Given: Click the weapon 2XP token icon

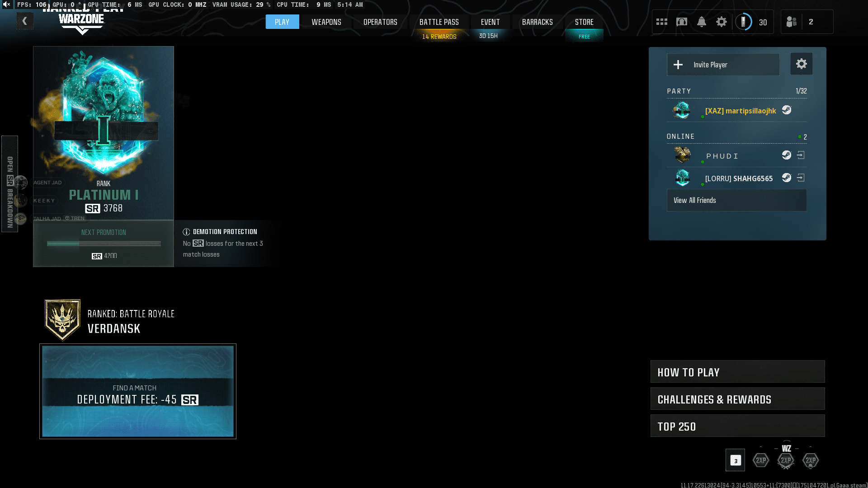Looking at the screenshot, I should point(786,460).
